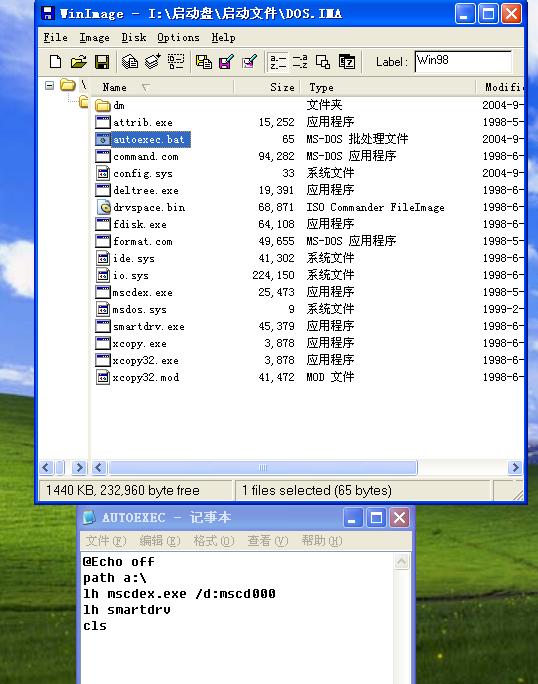The image size is (538, 684).
Task: Sort by the Type column header
Action: 387,87
